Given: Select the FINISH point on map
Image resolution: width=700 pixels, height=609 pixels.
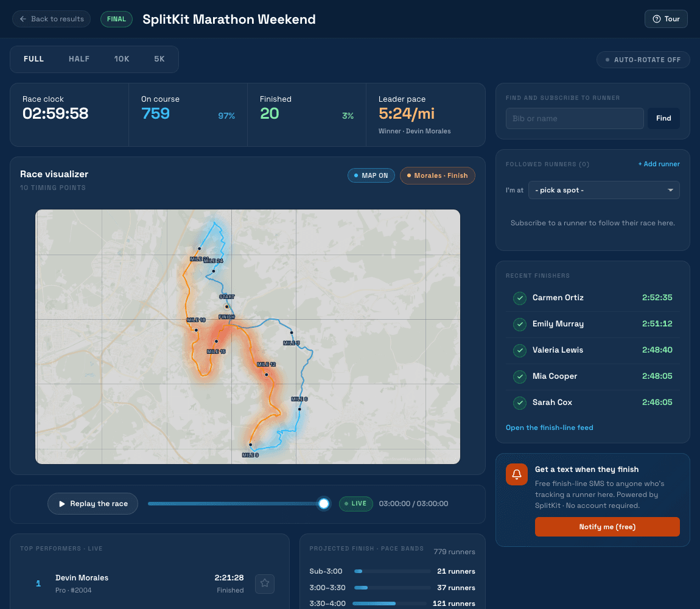Looking at the screenshot, I should click(226, 317).
